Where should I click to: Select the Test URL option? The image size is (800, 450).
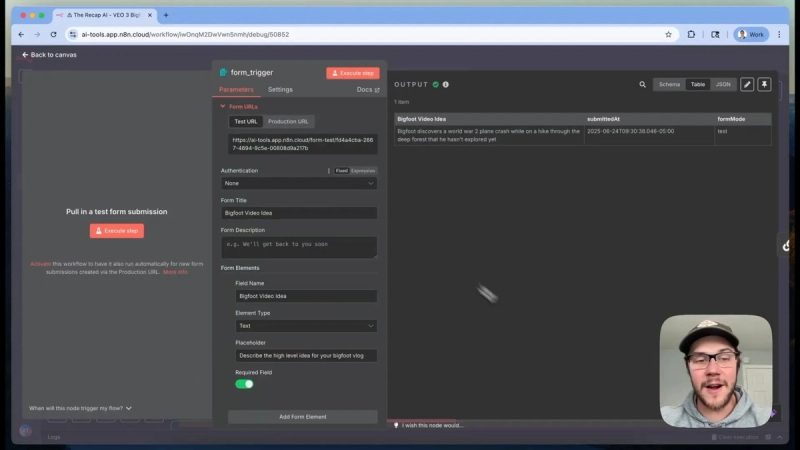click(245, 121)
